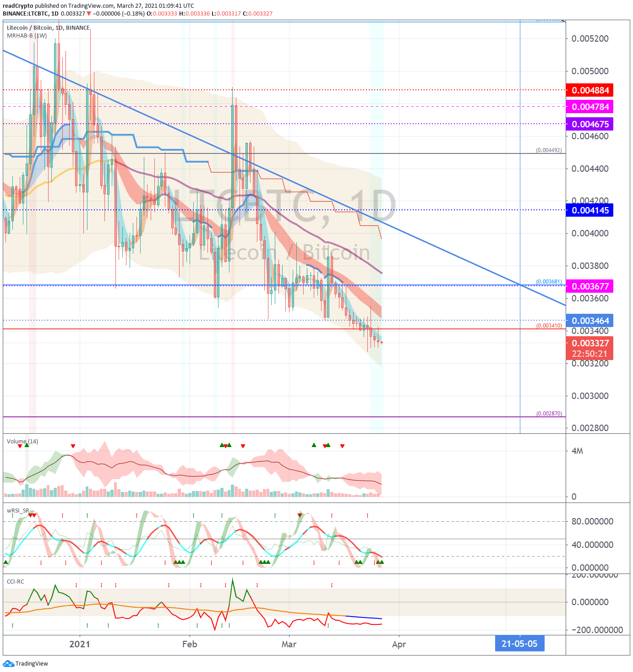Click the 0.005200 price axis label
633x672 pixels.
click(590, 38)
